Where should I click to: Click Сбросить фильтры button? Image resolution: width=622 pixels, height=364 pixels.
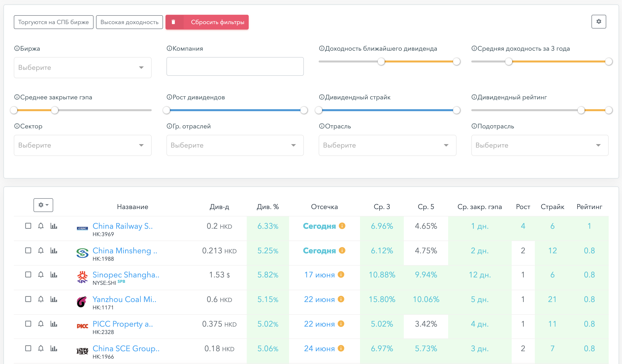[x=207, y=22]
